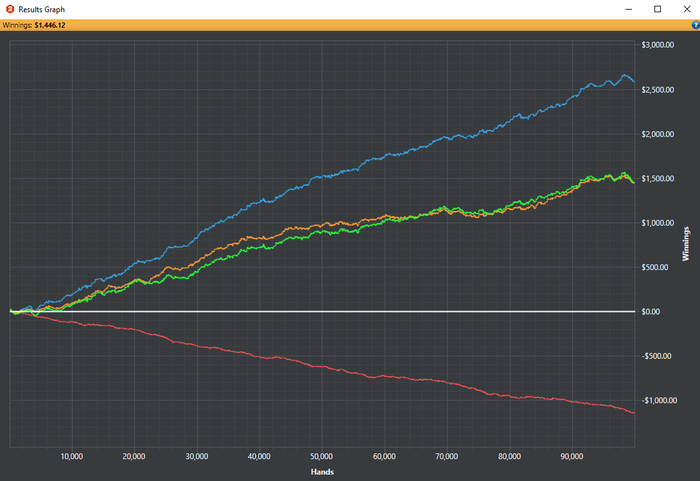This screenshot has height=481, width=700.
Task: Click the red app icon in title bar
Action: coord(10,9)
